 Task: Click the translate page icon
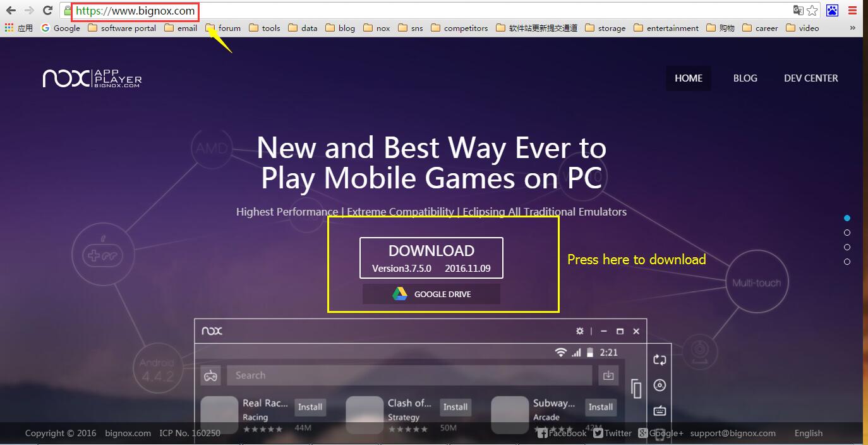pyautogui.click(x=799, y=11)
